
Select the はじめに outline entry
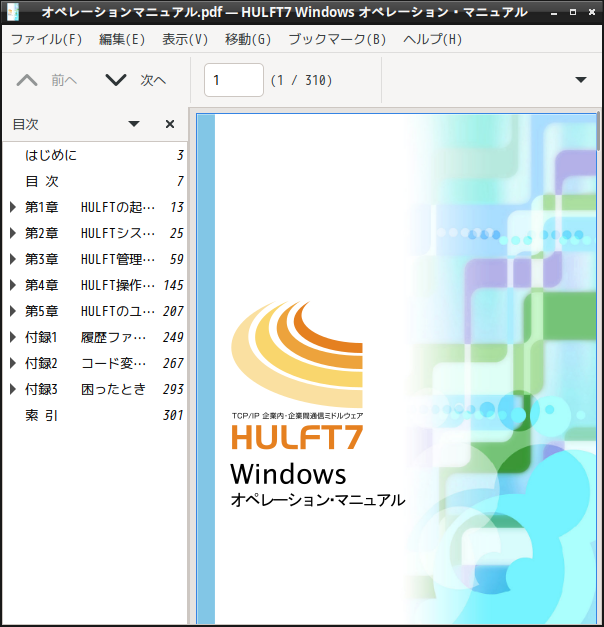(x=95, y=155)
